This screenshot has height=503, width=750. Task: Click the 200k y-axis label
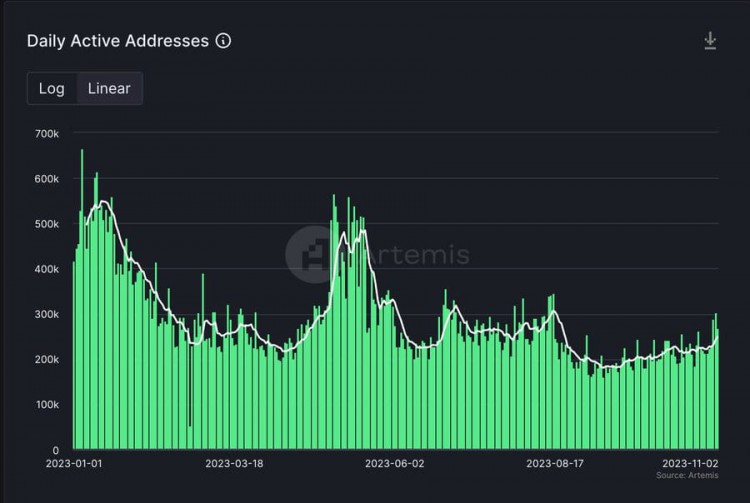(x=47, y=359)
